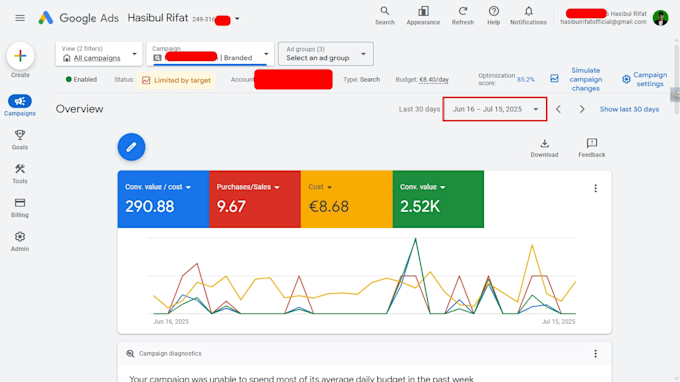Open the user profile avatar
The width and height of the screenshot is (680, 382).
click(660, 18)
